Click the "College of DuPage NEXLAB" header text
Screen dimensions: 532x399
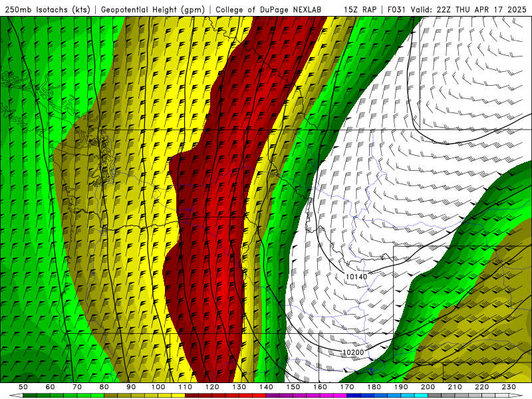[x=269, y=10]
